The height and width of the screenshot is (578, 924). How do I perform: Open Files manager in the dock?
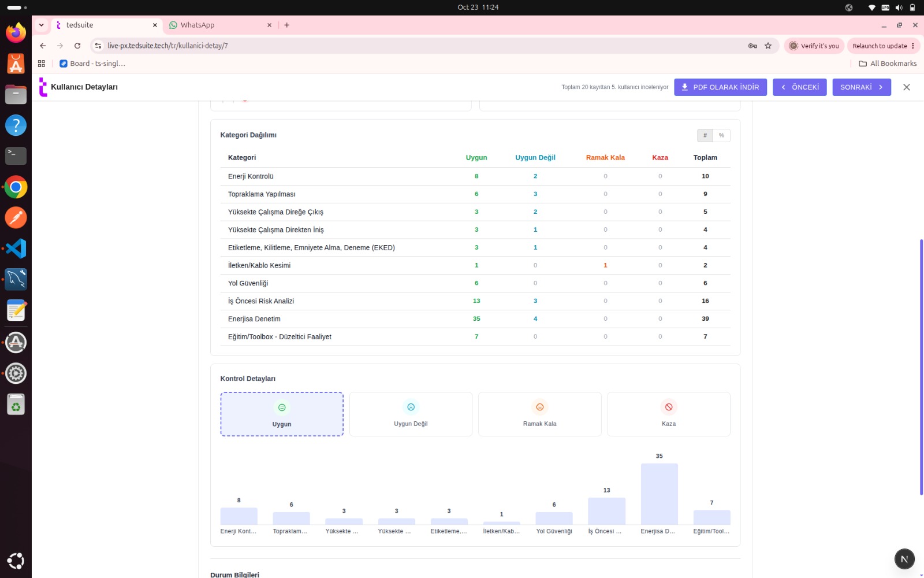pyautogui.click(x=16, y=94)
